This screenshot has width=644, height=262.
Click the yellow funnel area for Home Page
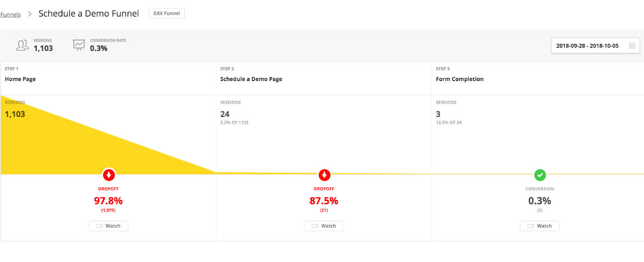[x=60, y=149]
